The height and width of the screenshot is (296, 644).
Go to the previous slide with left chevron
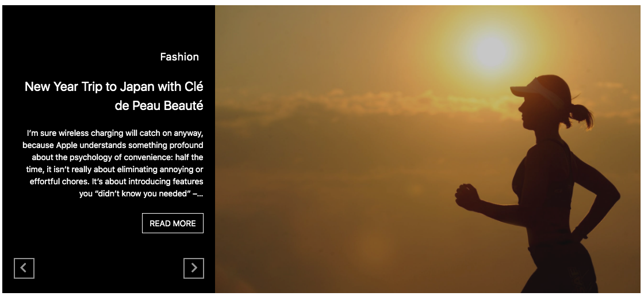(x=24, y=268)
